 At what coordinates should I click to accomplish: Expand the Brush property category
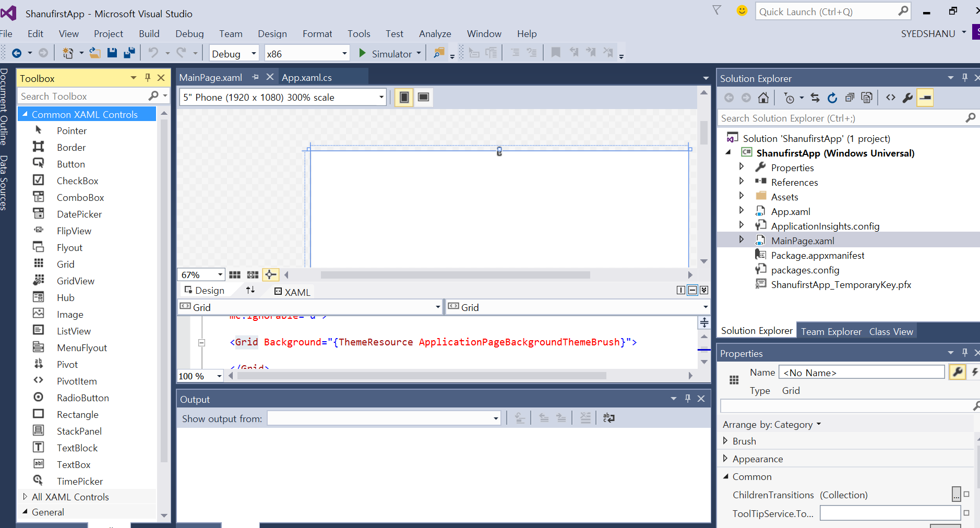[725, 441]
